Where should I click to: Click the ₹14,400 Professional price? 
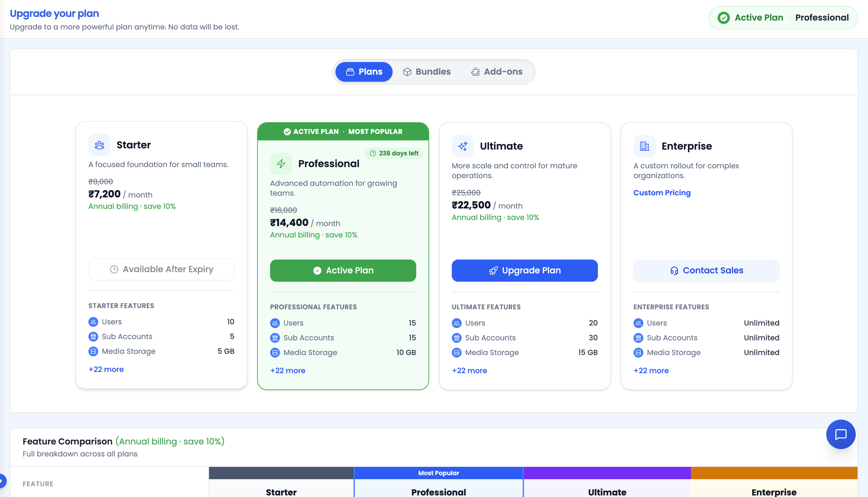point(289,223)
